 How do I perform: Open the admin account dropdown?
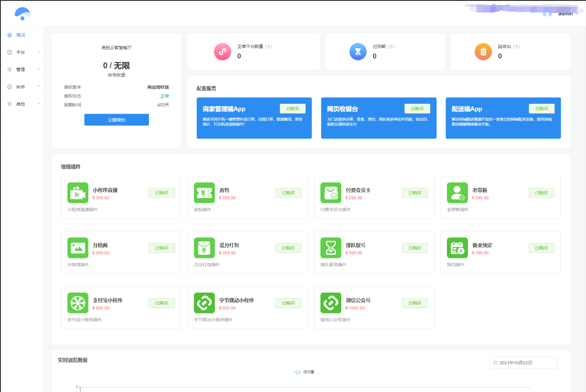point(568,13)
